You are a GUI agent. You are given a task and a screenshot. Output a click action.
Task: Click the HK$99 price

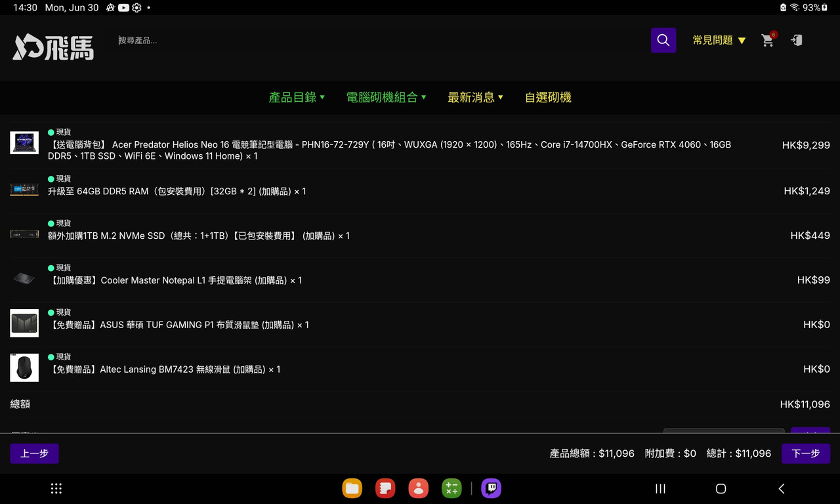click(x=814, y=280)
